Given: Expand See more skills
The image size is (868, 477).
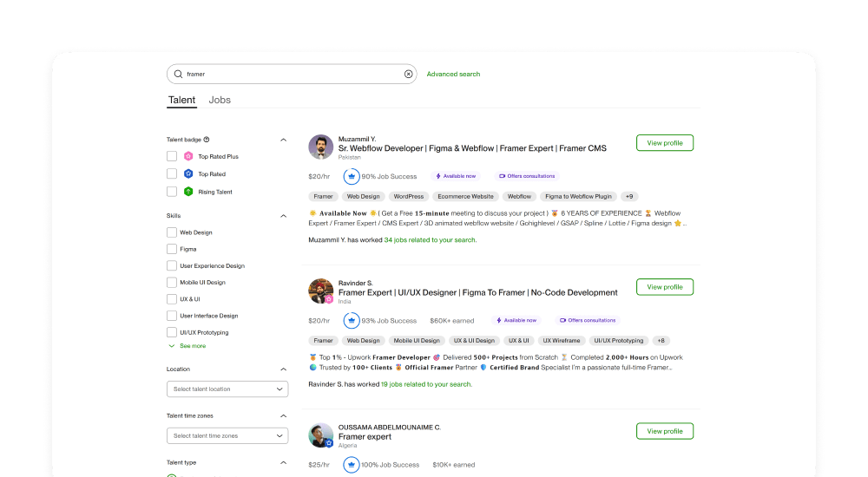Looking at the screenshot, I should click(x=187, y=346).
